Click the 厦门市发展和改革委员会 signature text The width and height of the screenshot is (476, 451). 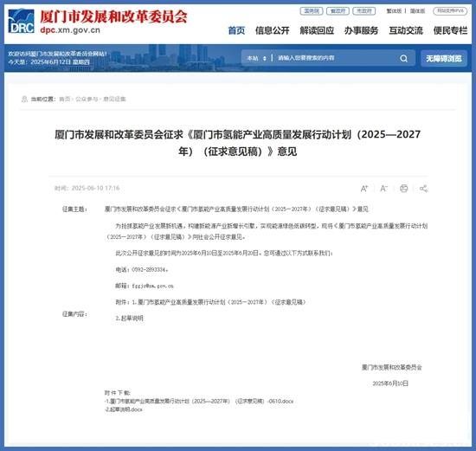coord(391,368)
